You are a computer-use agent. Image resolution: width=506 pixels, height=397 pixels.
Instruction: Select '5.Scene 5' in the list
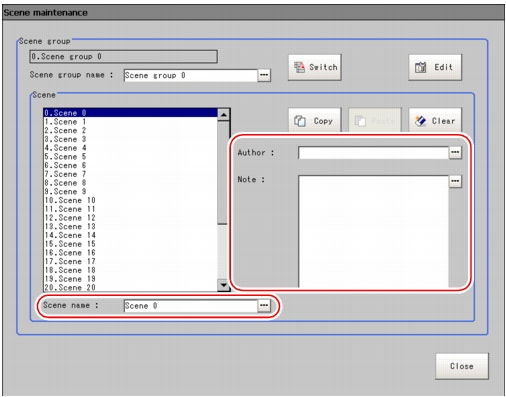pyautogui.click(x=130, y=156)
